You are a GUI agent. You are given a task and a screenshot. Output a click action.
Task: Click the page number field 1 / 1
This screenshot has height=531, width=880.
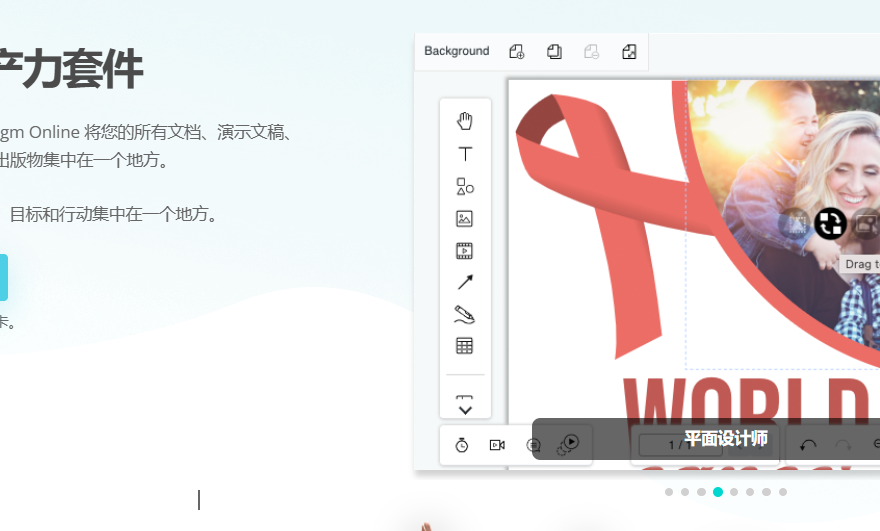click(x=680, y=445)
